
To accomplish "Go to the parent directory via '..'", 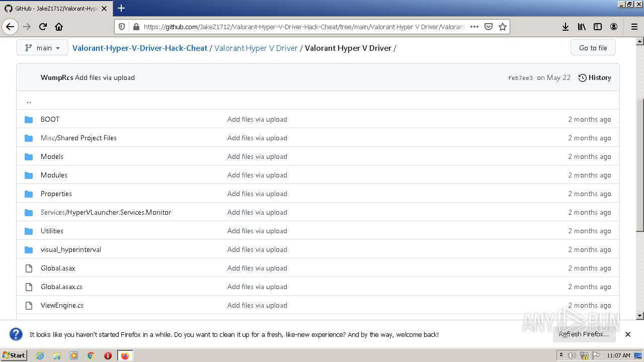I will [x=29, y=101].
